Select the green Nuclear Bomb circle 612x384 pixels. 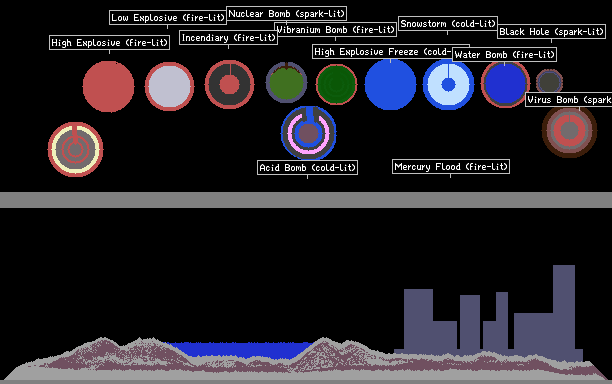point(286,82)
